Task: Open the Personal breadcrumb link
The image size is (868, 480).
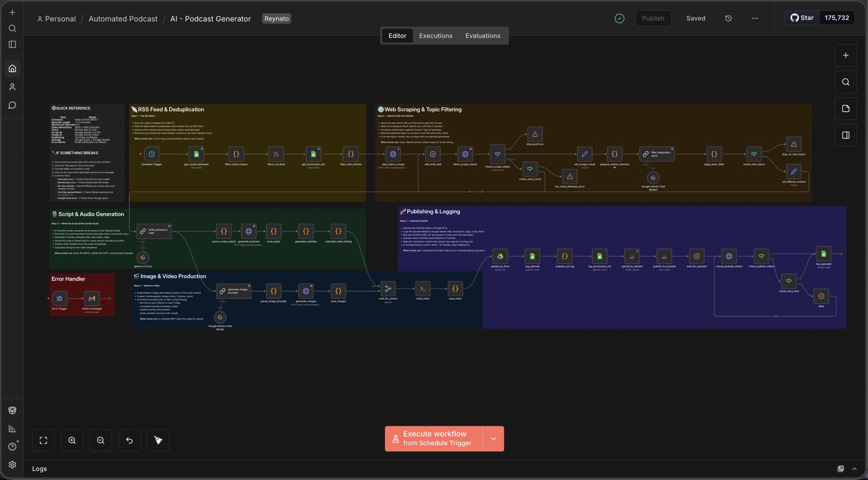Action: pos(56,18)
